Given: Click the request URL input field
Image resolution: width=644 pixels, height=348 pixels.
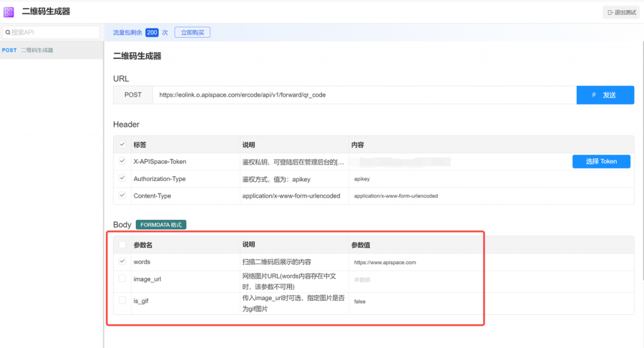Looking at the screenshot, I should point(364,95).
